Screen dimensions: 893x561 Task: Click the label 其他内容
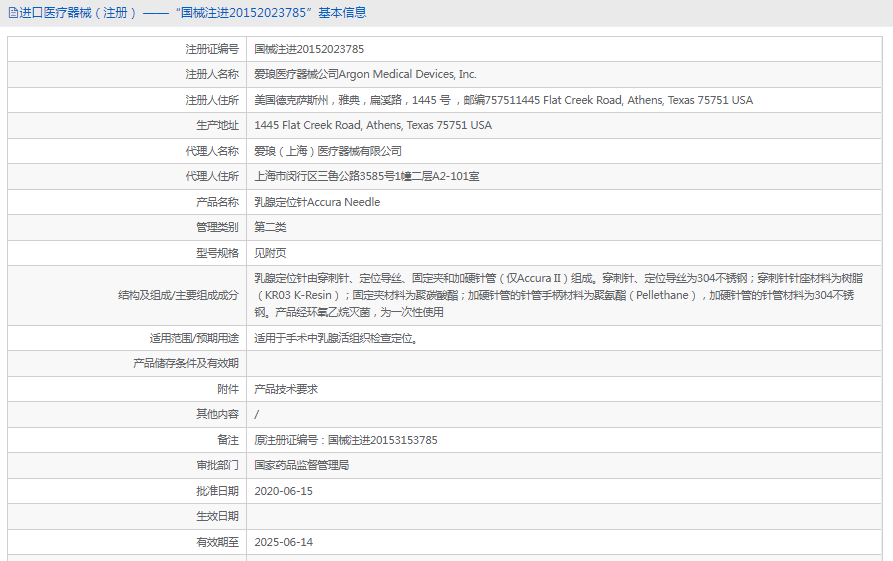click(x=218, y=413)
